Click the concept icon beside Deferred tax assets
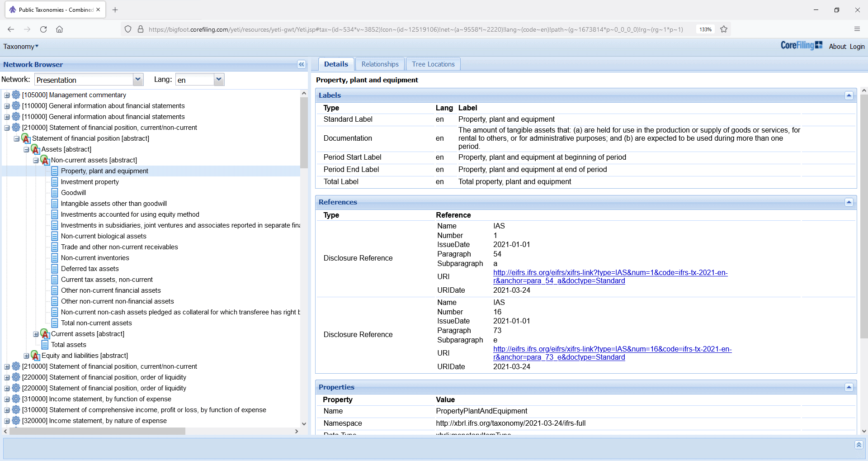 click(x=55, y=269)
